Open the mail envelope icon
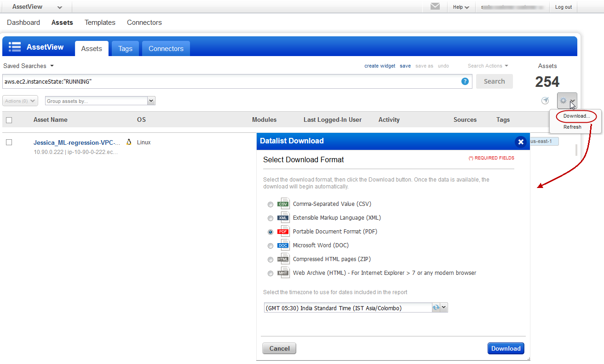 435,6
